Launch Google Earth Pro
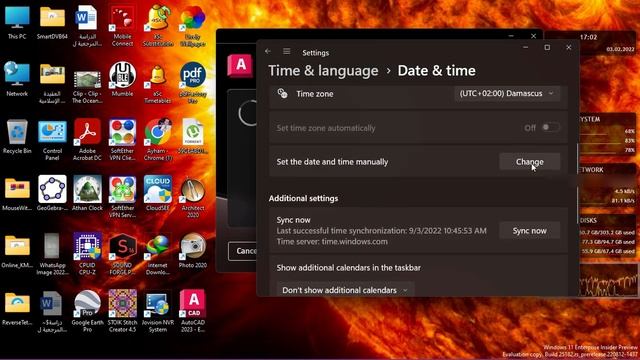 (x=87, y=311)
